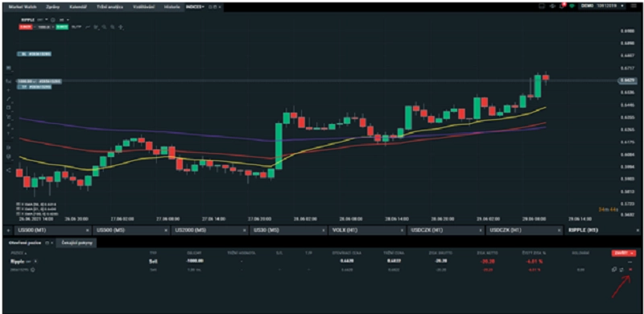Expand the red Zavřít dropdown button
Screen dimensions: 644x314
(x=623, y=253)
